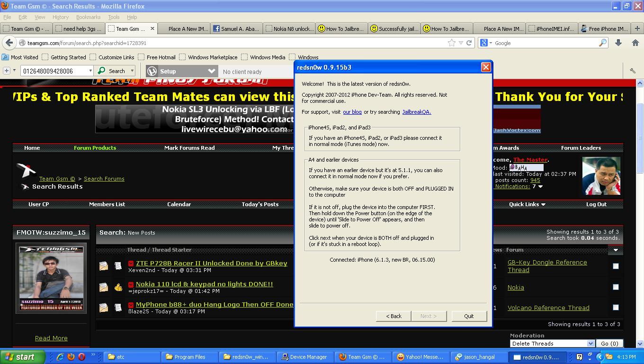Click Go (0) moderation button
Screen dimensions: 644x364
pos(609,343)
